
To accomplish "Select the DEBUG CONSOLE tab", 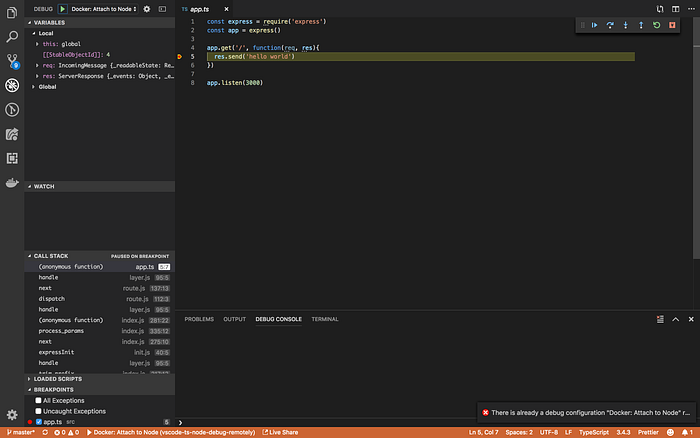I will (279, 319).
